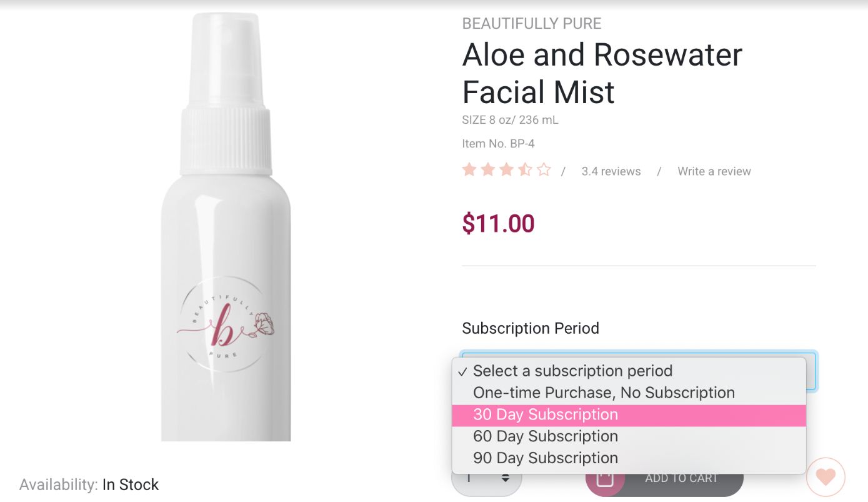The height and width of the screenshot is (502, 868).
Task: Click the heart wishlist icon
Action: click(x=826, y=477)
